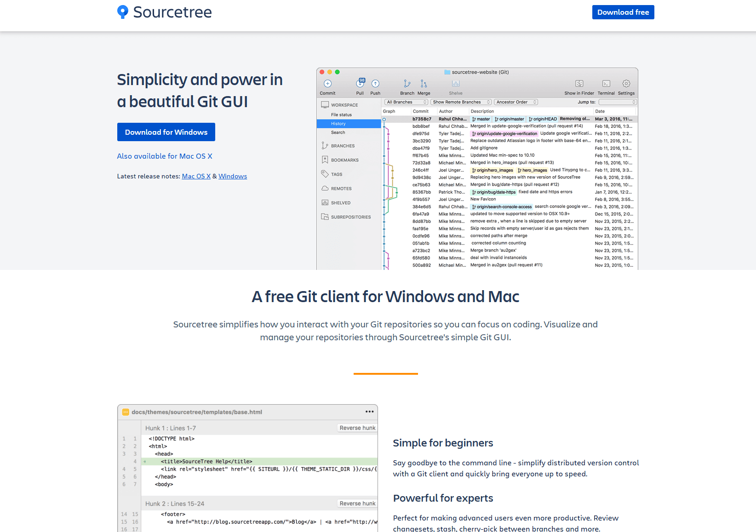Click origin/HEAD branch tag
Image resolution: width=756 pixels, height=532 pixels.
pyautogui.click(x=543, y=119)
